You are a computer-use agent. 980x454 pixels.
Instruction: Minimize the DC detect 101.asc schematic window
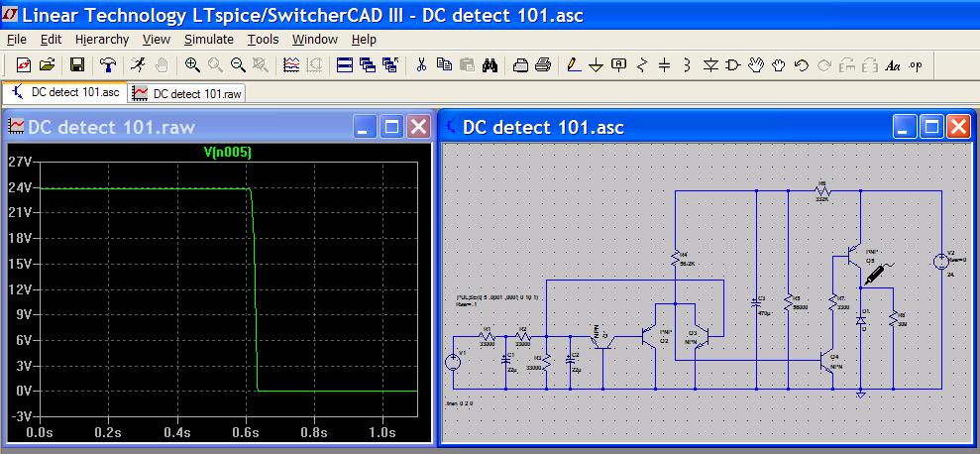pyautogui.click(x=905, y=127)
